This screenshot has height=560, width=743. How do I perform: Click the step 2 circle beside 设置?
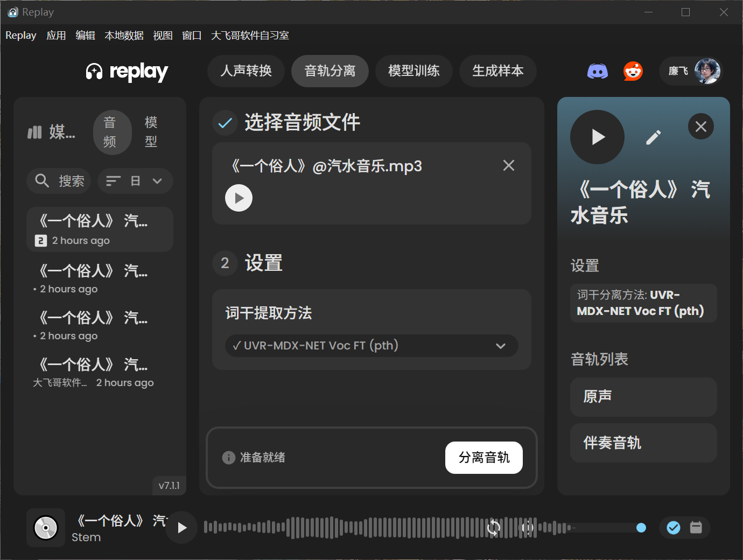coord(225,263)
